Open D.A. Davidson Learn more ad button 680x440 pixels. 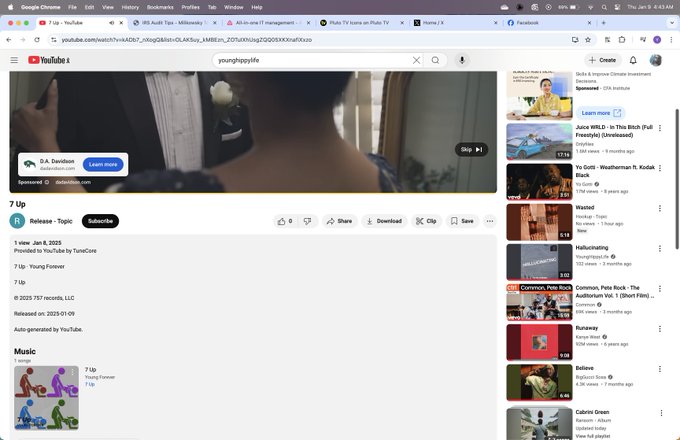(x=103, y=164)
